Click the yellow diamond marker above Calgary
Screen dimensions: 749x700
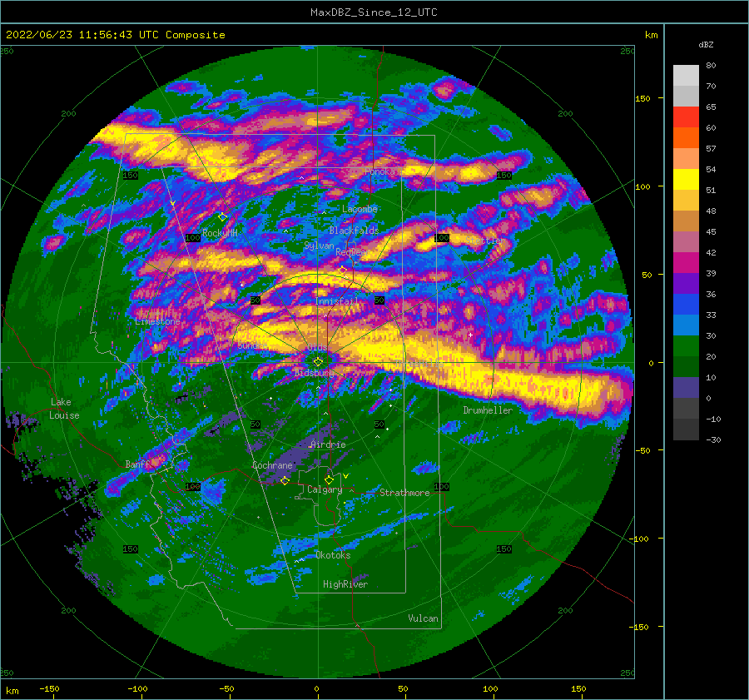[329, 479]
